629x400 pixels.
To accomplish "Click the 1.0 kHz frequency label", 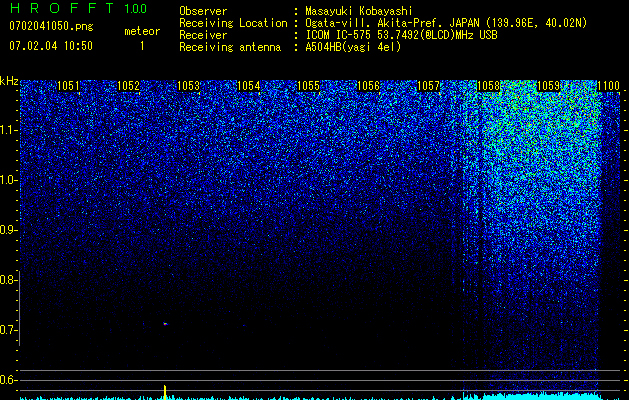I will pyautogui.click(x=9, y=180).
